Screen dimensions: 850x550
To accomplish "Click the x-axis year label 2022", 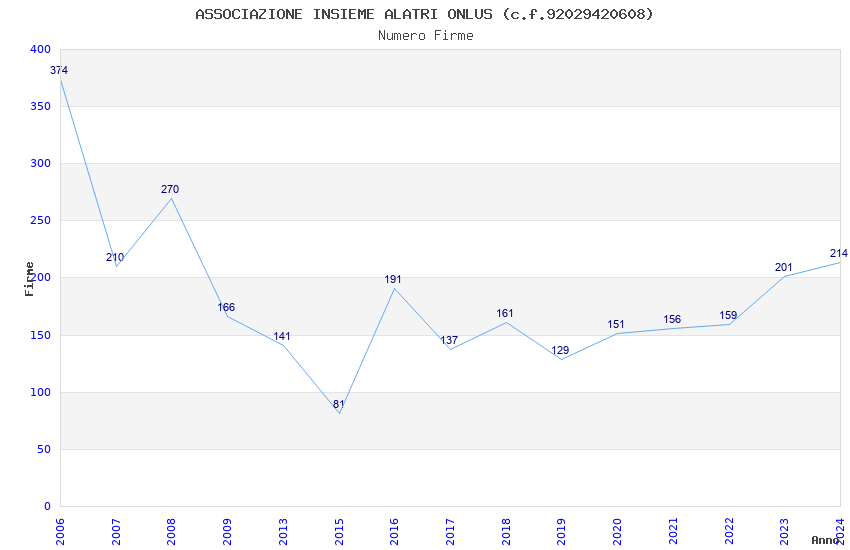I will 729,532.
